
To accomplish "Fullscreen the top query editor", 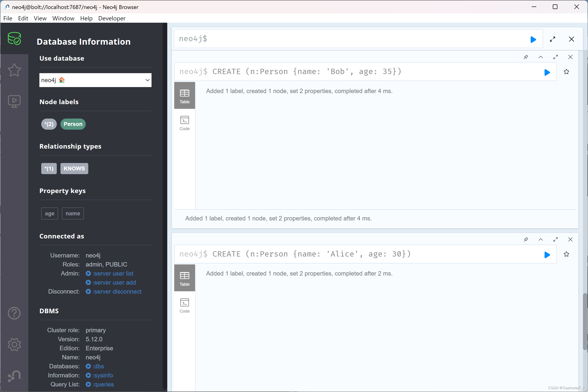I will click(553, 39).
